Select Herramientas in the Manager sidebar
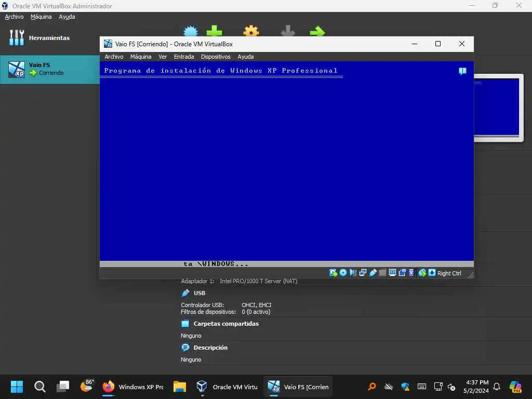This screenshot has width=532, height=399. point(49,37)
